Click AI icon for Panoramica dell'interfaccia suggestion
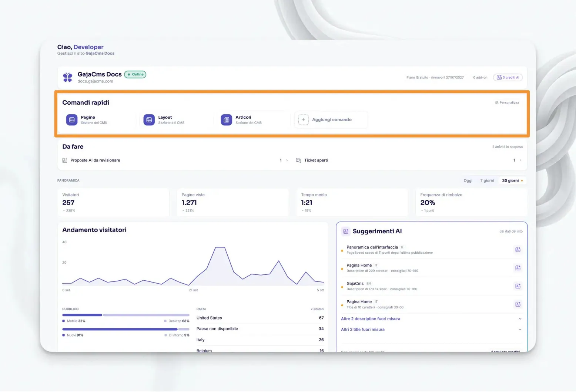Viewport: 576px width, 392px height. 518,250
